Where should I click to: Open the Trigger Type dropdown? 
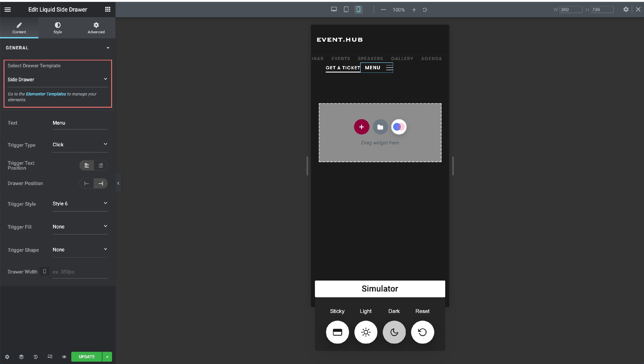[80, 145]
